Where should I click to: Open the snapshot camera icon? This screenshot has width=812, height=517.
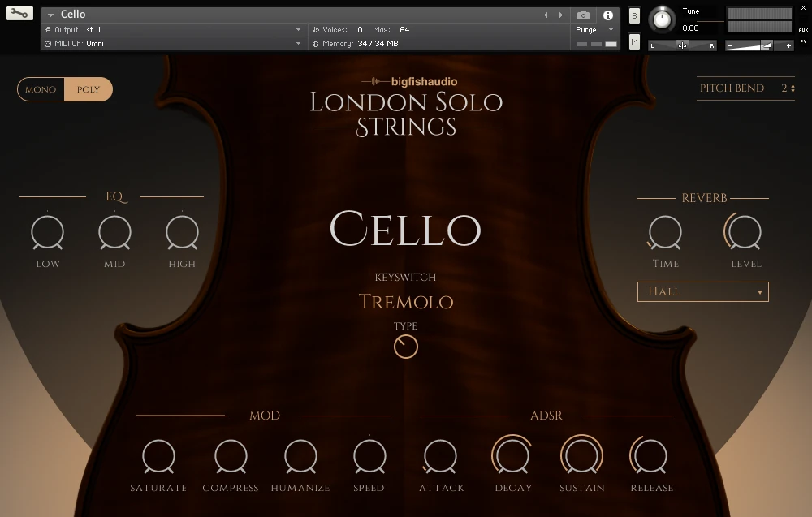pos(582,15)
